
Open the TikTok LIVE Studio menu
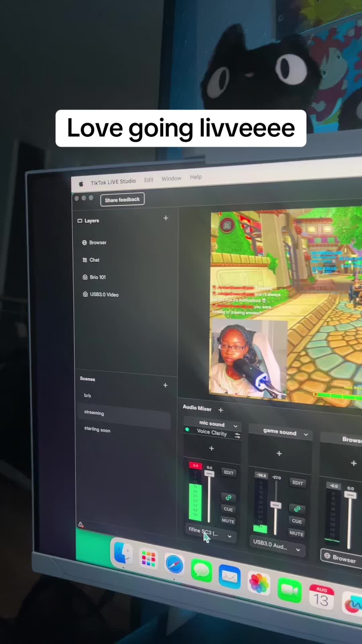point(113,182)
